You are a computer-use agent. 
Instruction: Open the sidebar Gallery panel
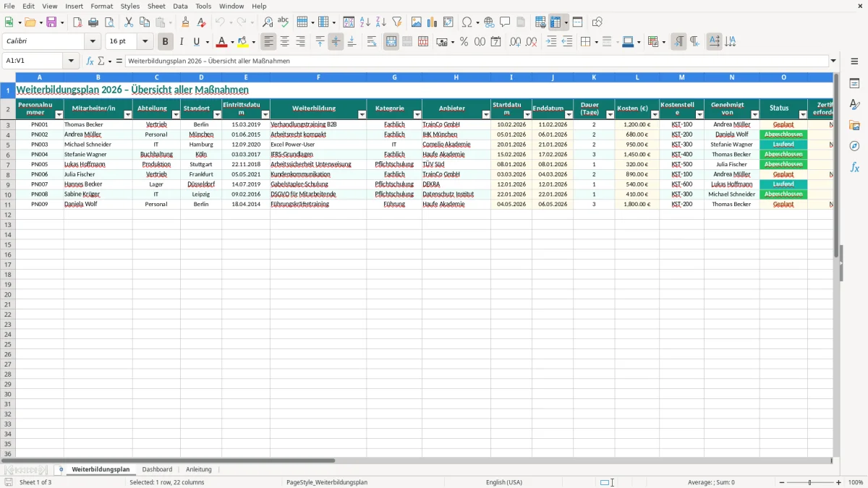(854, 126)
